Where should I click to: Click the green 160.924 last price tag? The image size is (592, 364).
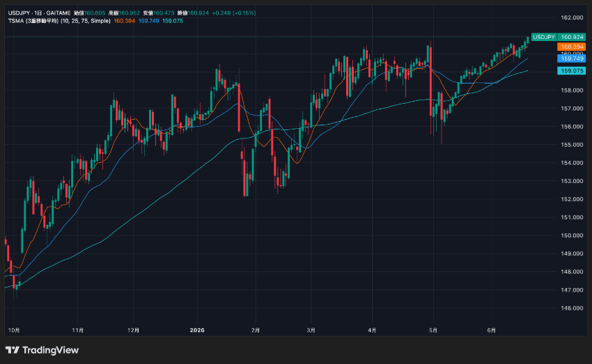point(572,37)
